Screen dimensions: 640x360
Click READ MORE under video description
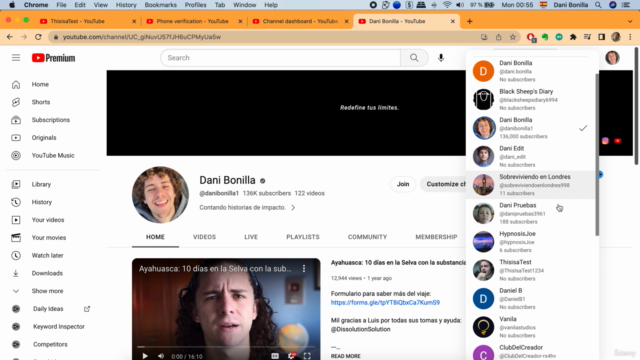[x=346, y=356]
